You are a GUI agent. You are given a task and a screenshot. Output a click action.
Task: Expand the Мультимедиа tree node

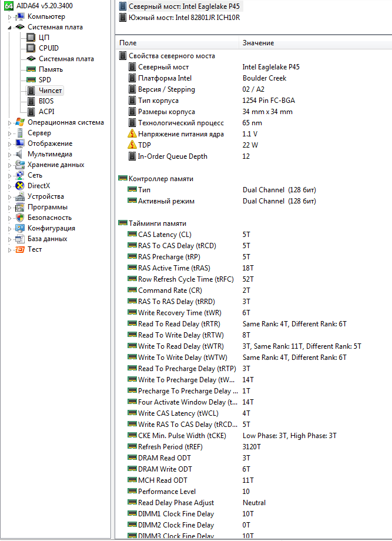click(9, 155)
